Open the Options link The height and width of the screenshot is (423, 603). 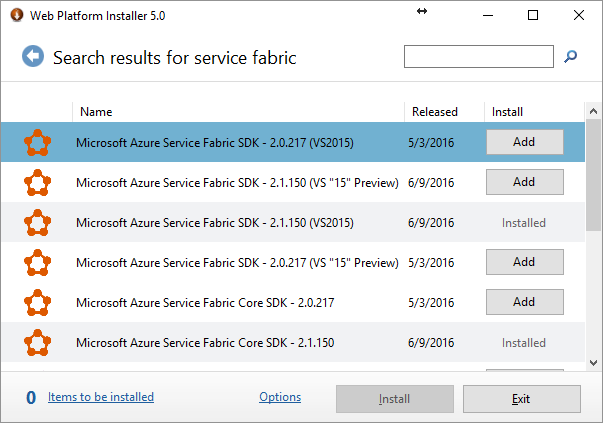tap(280, 397)
